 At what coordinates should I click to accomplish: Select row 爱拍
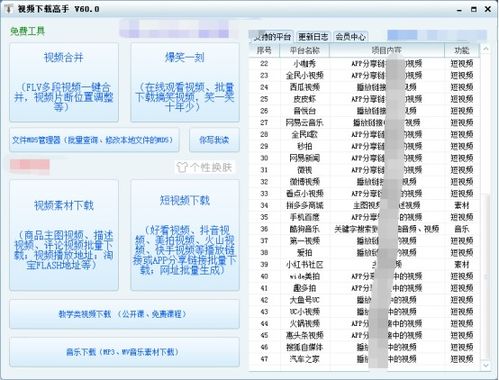pyautogui.click(x=364, y=253)
